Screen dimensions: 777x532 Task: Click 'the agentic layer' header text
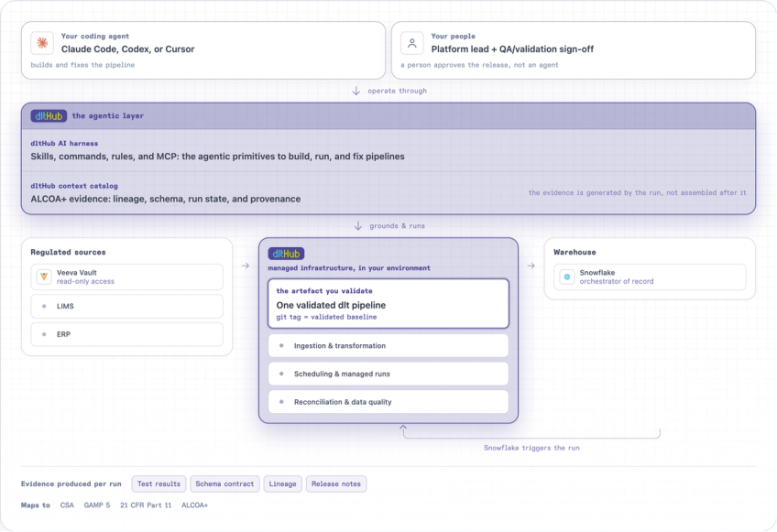click(108, 116)
